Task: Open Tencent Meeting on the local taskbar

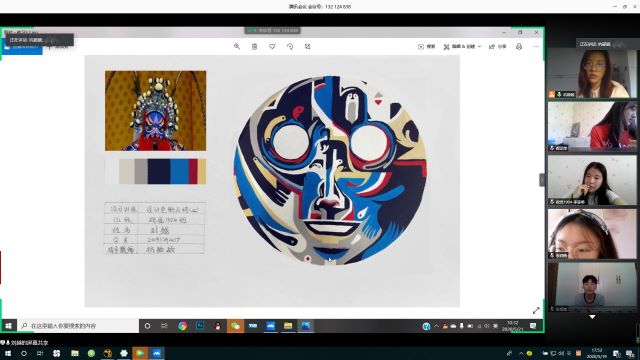Action: (x=157, y=353)
